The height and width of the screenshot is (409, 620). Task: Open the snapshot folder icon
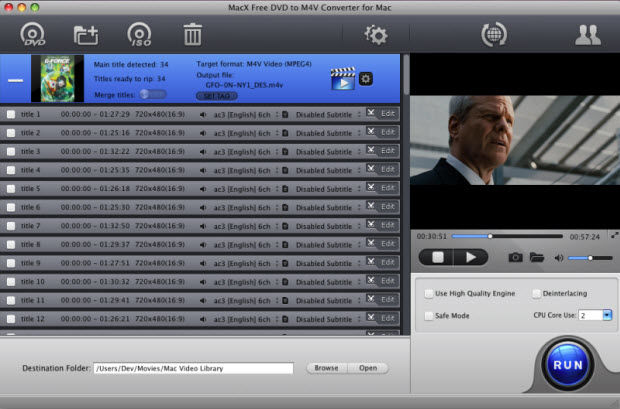(537, 258)
